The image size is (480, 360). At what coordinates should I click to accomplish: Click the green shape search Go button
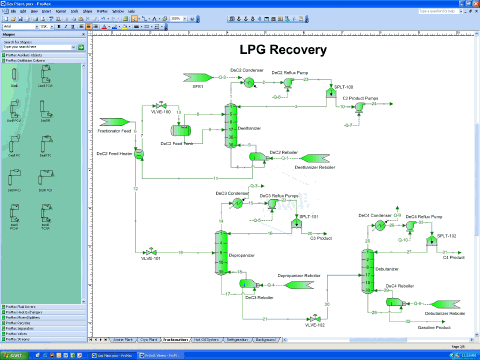point(81,48)
